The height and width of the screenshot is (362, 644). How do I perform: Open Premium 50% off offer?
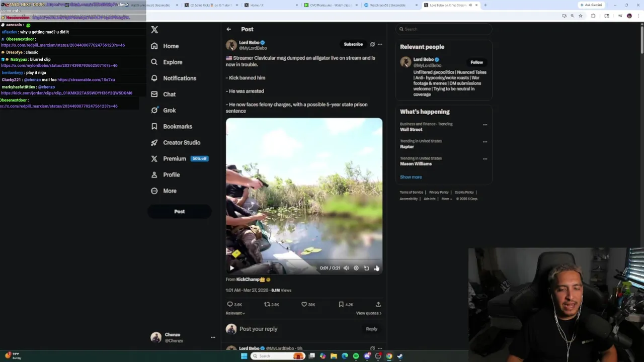[x=180, y=158]
